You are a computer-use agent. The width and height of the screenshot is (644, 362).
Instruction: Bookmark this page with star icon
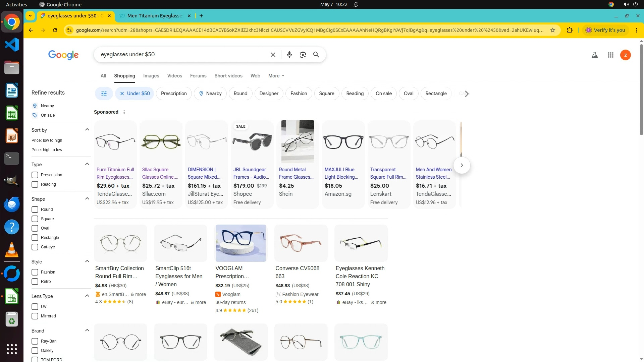[x=553, y=30]
